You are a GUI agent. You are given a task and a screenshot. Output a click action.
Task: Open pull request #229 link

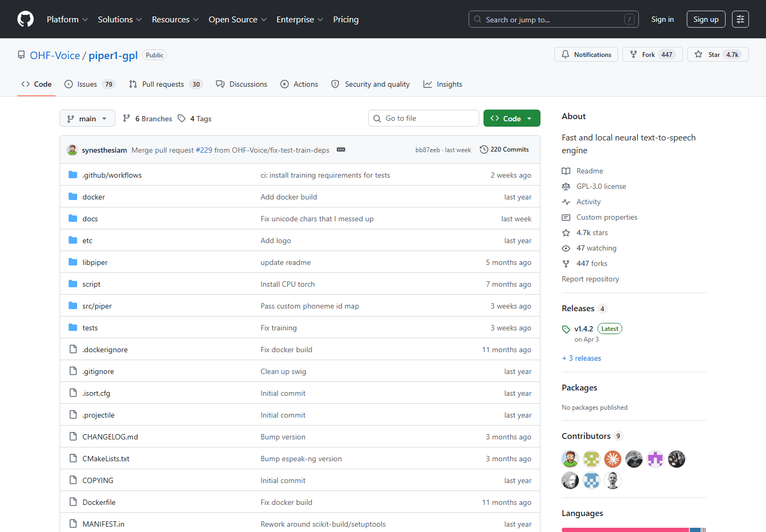204,150
